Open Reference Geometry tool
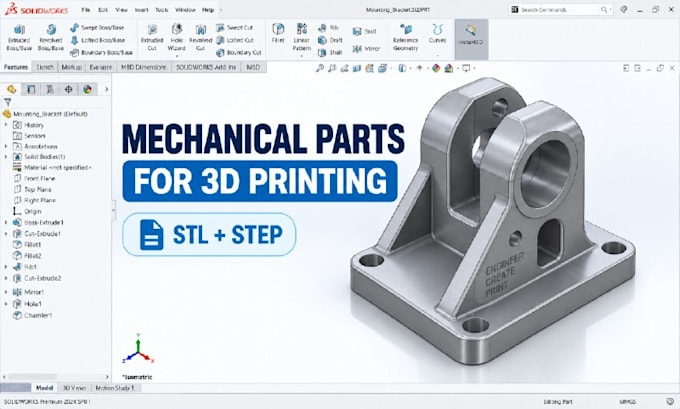Image resolution: width=680 pixels, height=409 pixels. [405, 38]
